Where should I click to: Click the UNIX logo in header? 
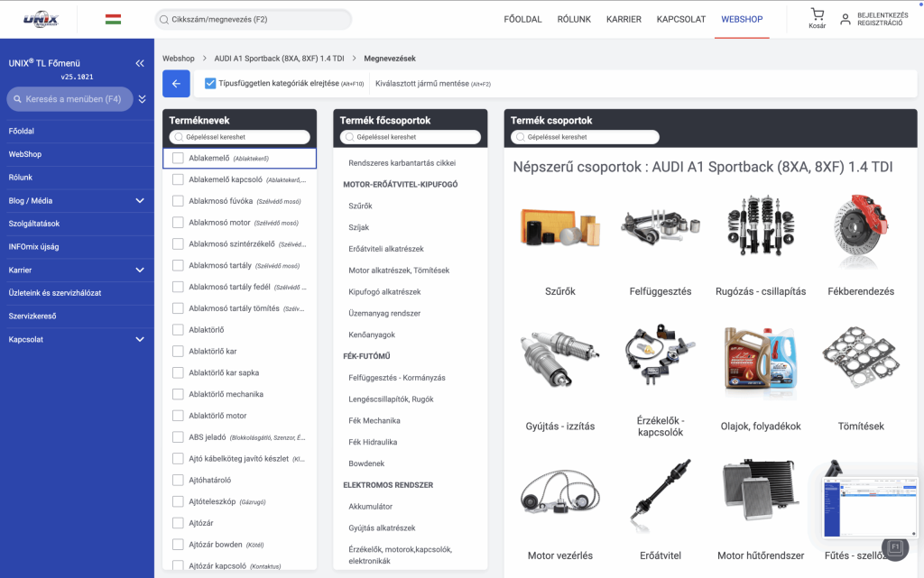40,19
